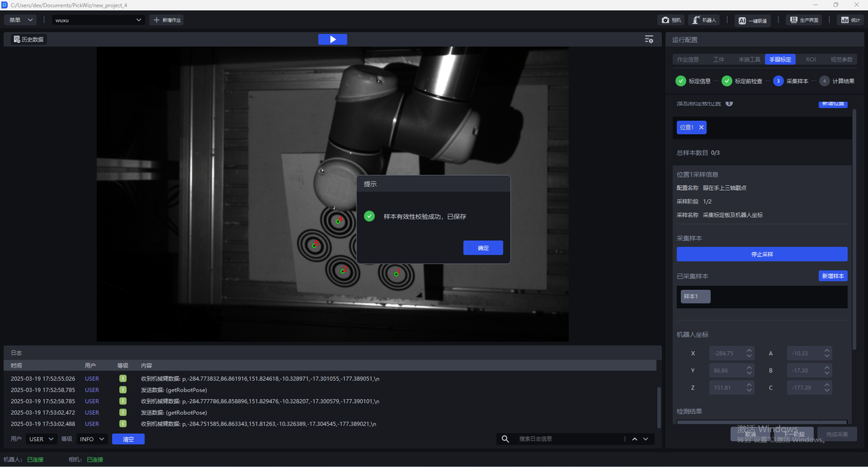Click the log search magnifier icon

505,439
